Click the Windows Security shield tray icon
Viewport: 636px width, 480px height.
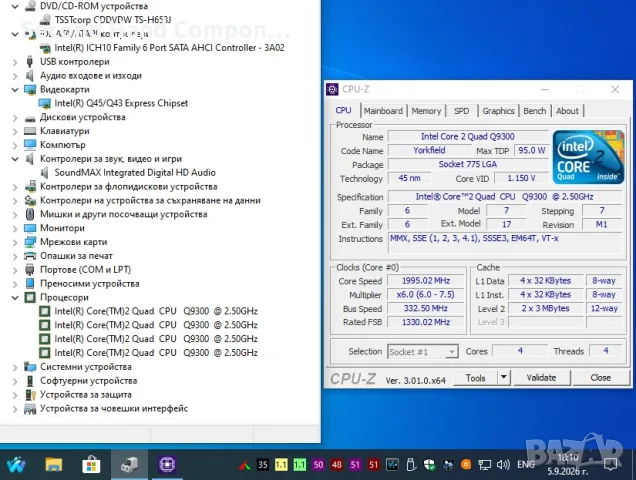(429, 465)
